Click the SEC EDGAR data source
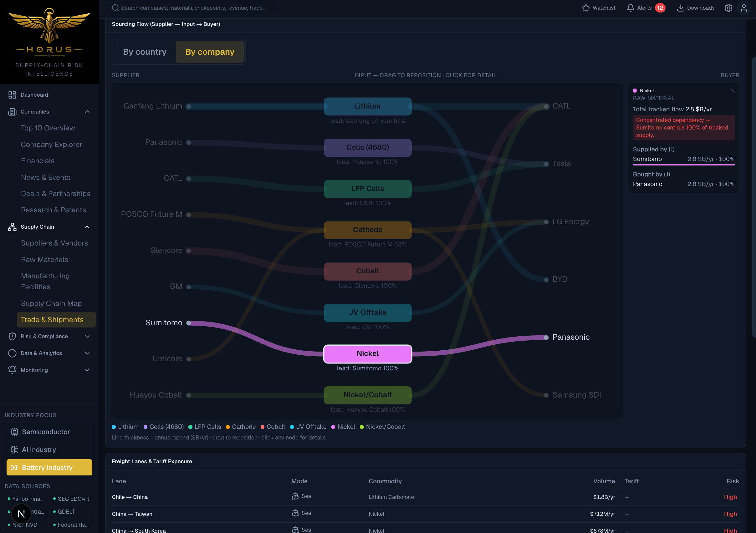 [x=71, y=499]
